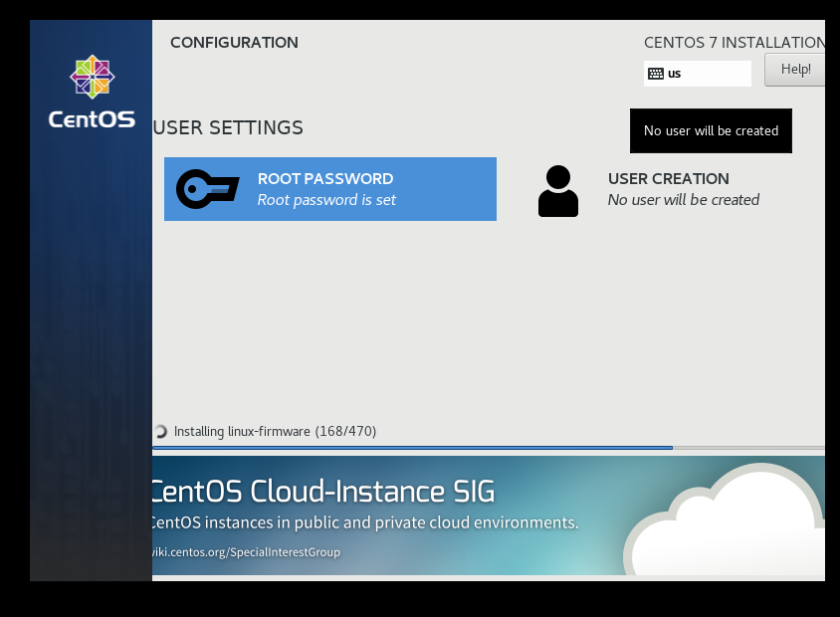Viewport: 840px width, 617px height.
Task: Click the wiki.centos.org/SpecialInterestGroup link text
Action: [x=246, y=552]
